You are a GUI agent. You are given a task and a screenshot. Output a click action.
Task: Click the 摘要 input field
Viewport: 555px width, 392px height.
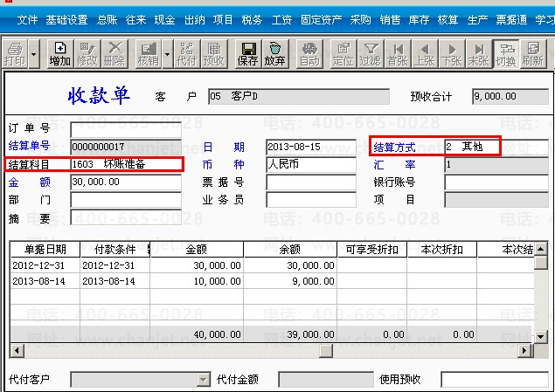click(126, 217)
